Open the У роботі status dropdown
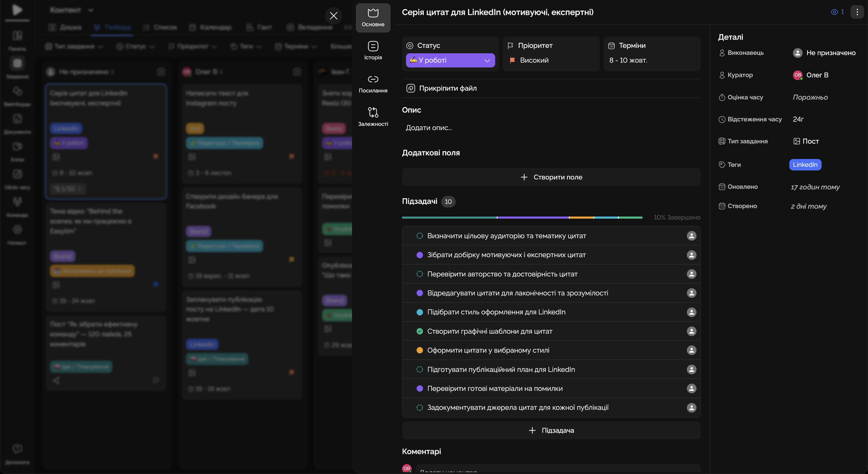Viewport: 868px width, 474px height. click(450, 60)
